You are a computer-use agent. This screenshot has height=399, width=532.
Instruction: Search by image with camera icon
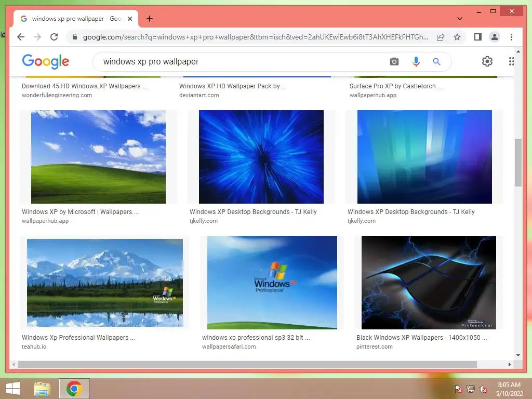[394, 62]
